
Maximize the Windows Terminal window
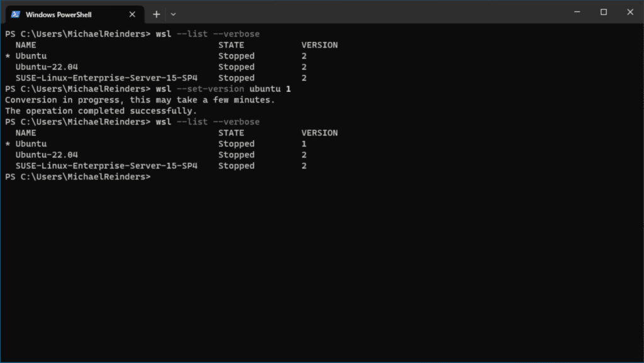tap(604, 11)
